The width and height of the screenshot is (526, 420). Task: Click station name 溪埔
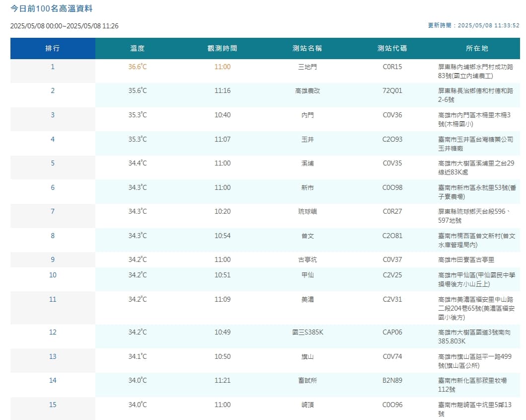(307, 163)
